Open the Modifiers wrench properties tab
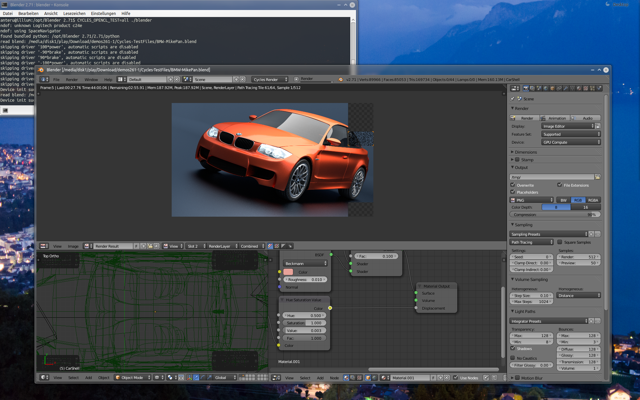Viewport: 640px width, 400px height. coord(566,88)
